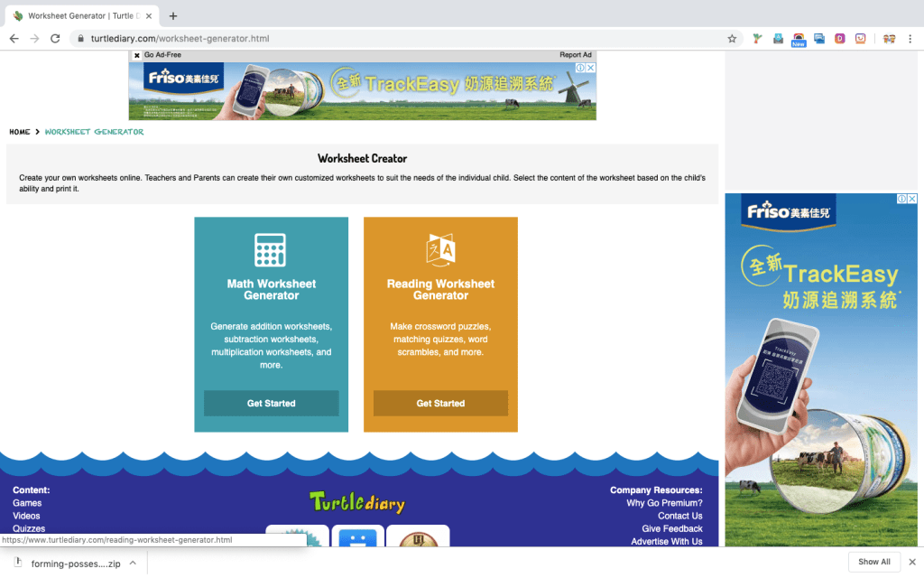The image size is (924, 578).
Task: Expand options for forming-posses zip download
Action: click(x=133, y=563)
